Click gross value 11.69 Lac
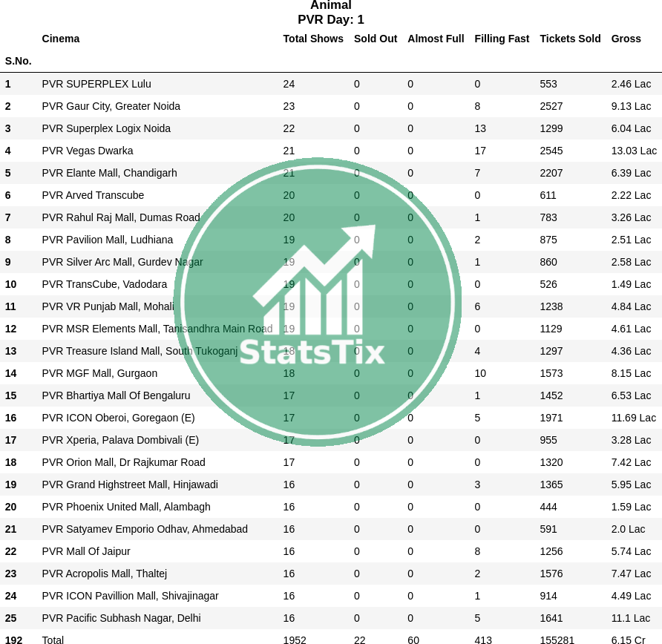 pyautogui.click(x=633, y=418)
